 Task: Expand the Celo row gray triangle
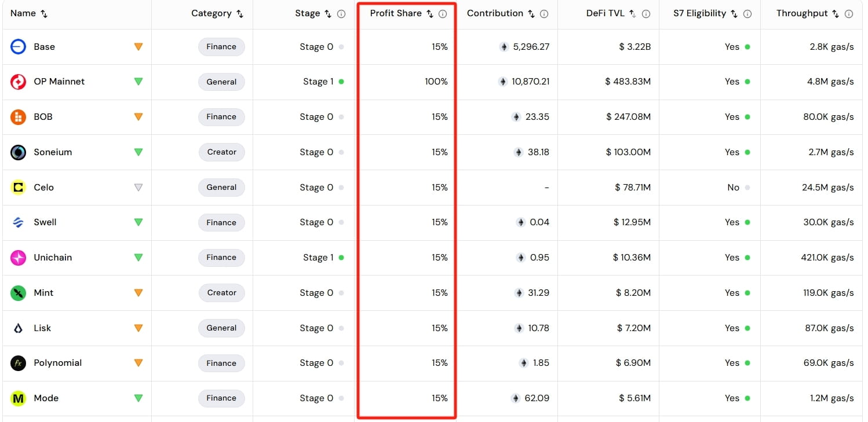(138, 188)
